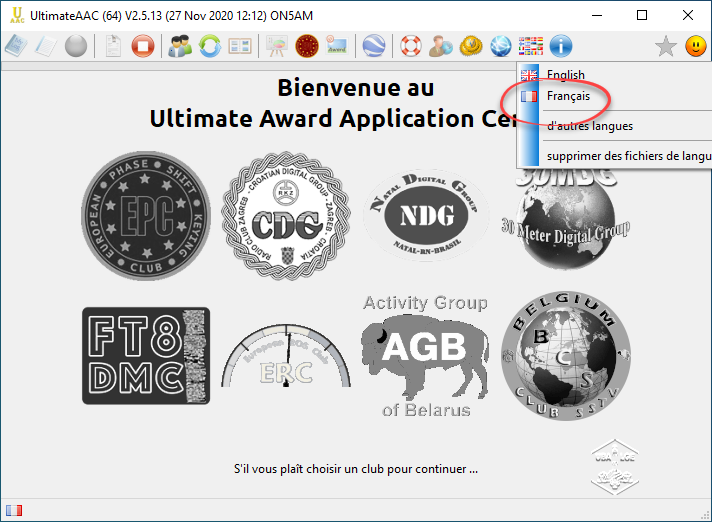The width and height of the screenshot is (712, 522).
Task: Open the document page toolbar icon
Action: click(113, 46)
